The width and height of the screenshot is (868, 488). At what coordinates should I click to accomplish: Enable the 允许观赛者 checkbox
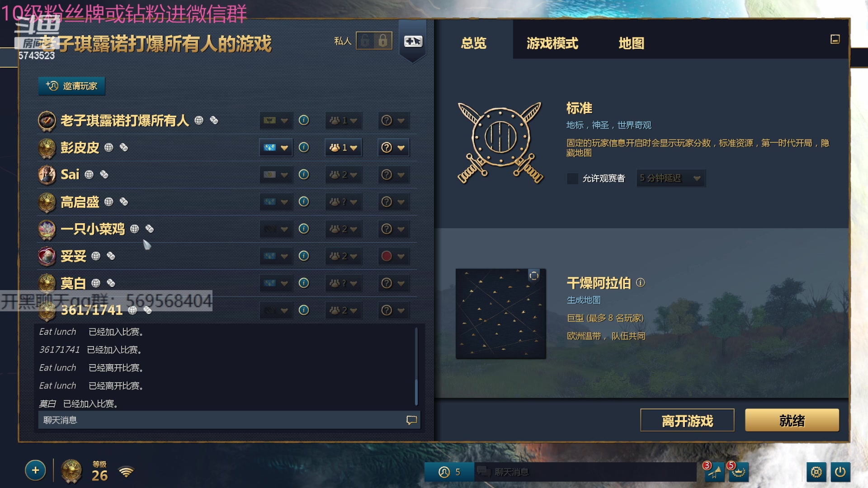tap(572, 178)
